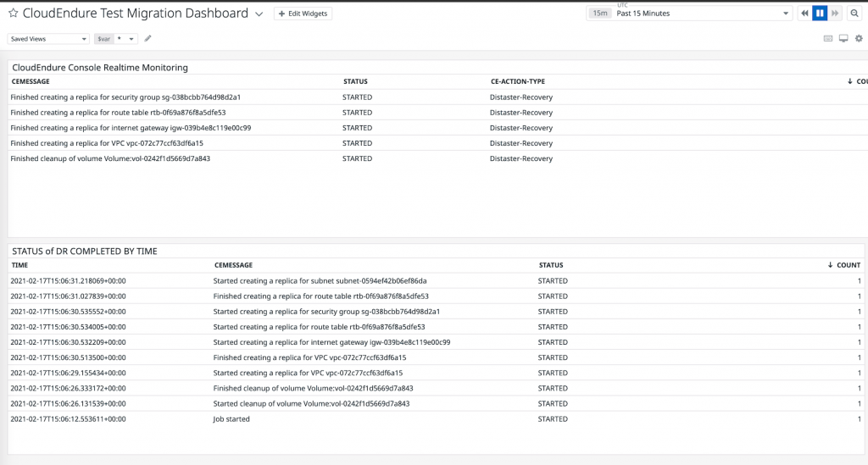Viewport: 868px width, 465px height.
Task: Pause live dashboard updates
Action: click(x=820, y=14)
